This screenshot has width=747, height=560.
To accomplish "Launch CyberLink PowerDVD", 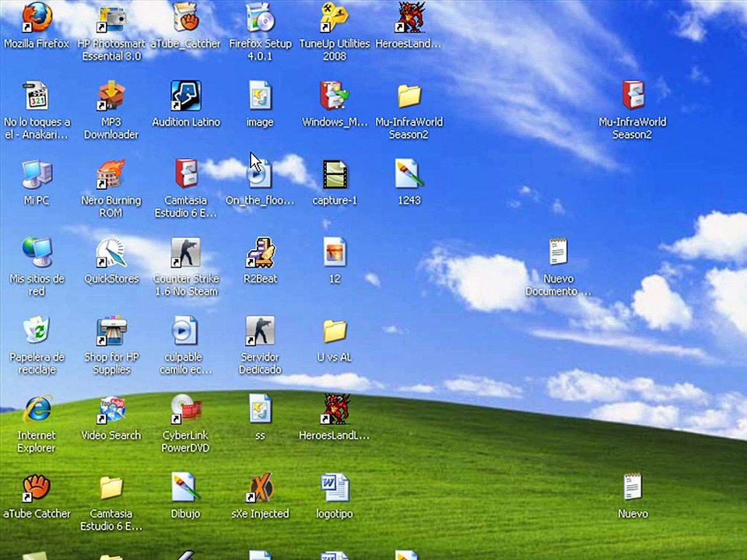I will (x=186, y=409).
